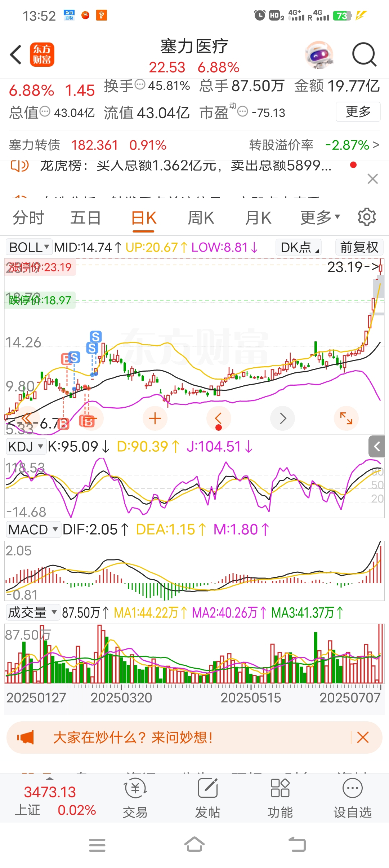
Task: Open 上证 index 3473.13 quote
Action: tap(55, 801)
